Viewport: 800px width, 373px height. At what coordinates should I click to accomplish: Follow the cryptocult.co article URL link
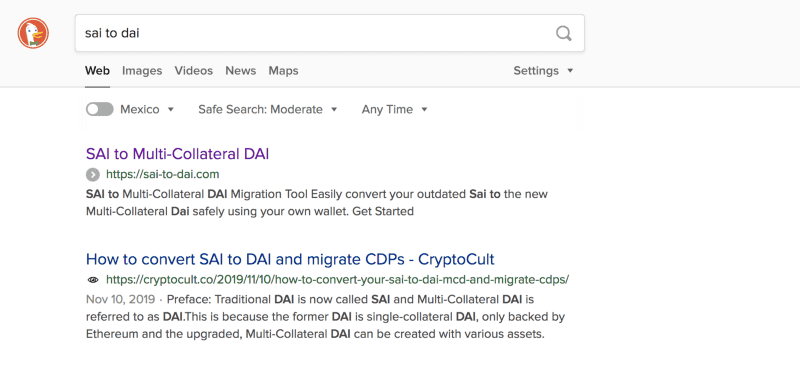(x=338, y=280)
